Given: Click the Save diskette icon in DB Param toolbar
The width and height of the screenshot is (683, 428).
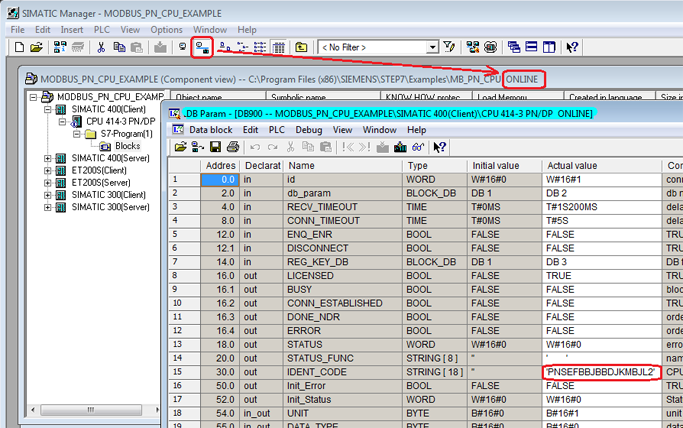Looking at the screenshot, I should [x=213, y=147].
